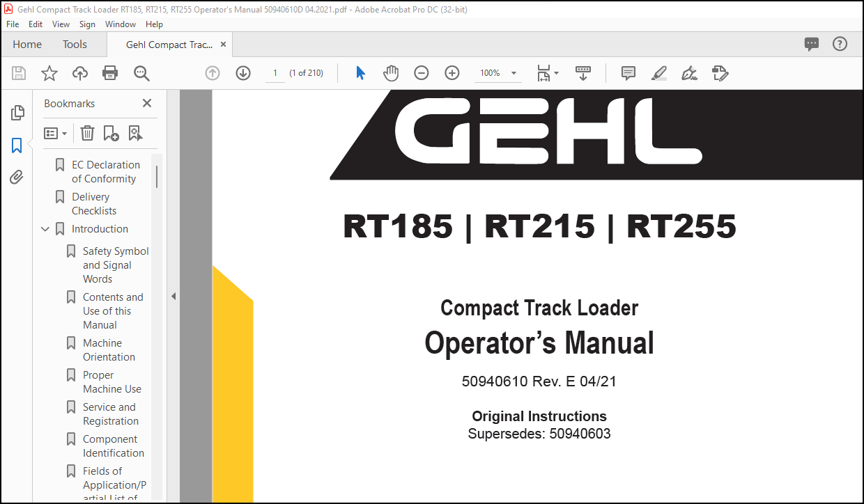Viewport: 864px width, 504px height.
Task: Jump to Component Identification bookmark
Action: pyautogui.click(x=113, y=446)
